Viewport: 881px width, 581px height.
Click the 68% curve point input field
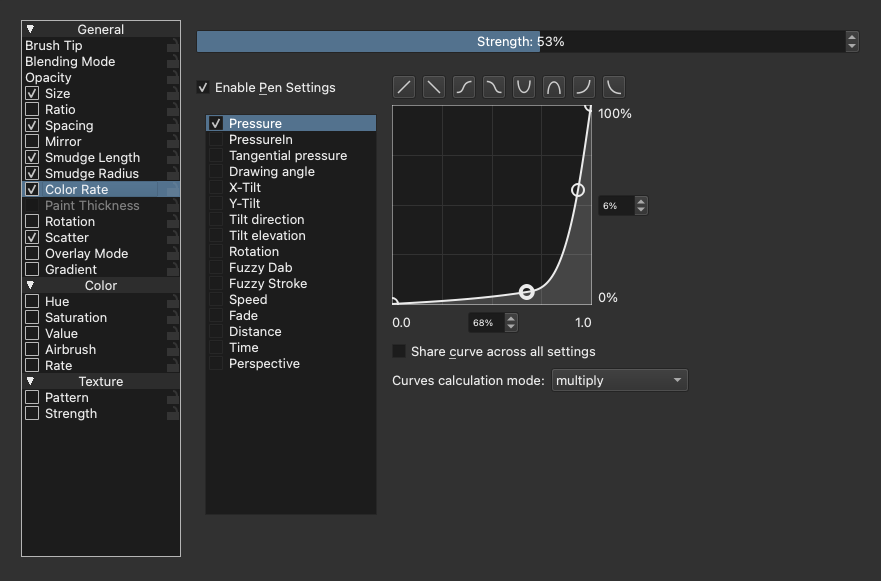[x=485, y=323]
